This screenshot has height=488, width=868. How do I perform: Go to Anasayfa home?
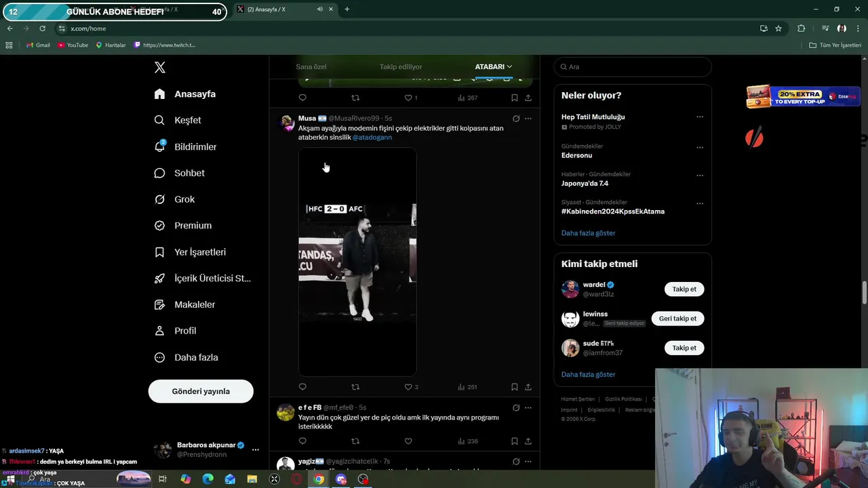184,94
